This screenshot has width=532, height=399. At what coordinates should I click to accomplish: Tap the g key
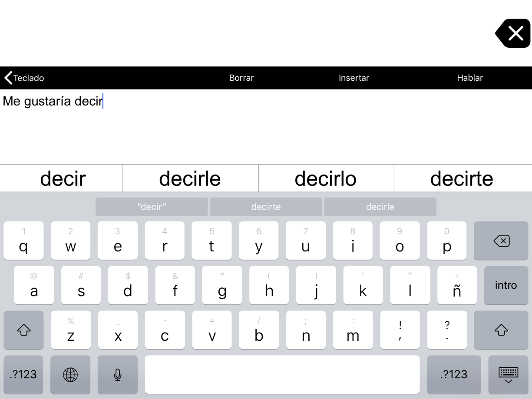[x=222, y=285]
